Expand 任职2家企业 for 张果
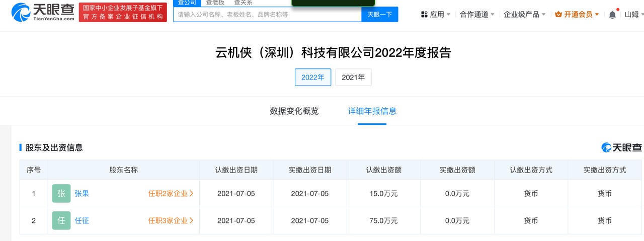 (x=171, y=193)
